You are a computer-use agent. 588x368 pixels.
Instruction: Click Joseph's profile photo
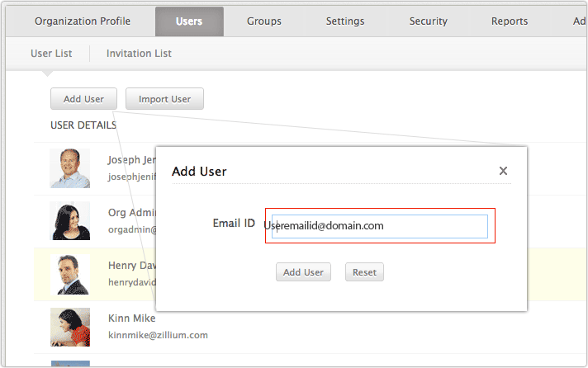pos(70,168)
